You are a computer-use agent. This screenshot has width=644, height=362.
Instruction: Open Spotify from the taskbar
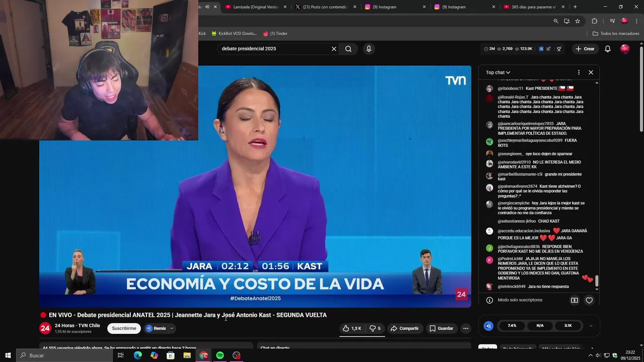(x=220, y=355)
